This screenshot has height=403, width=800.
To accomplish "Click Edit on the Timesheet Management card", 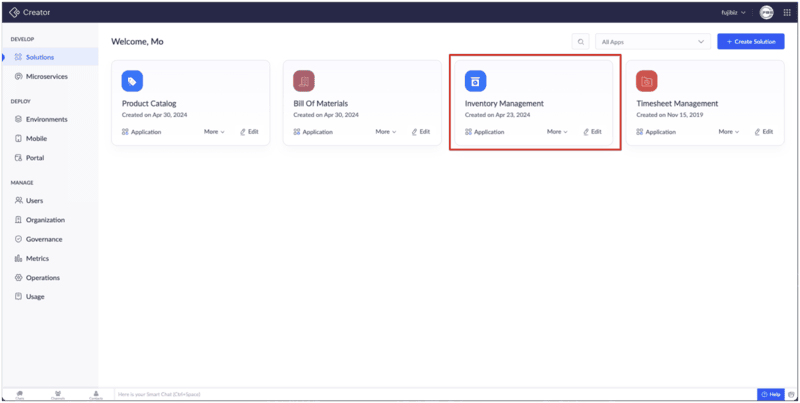I will 763,132.
